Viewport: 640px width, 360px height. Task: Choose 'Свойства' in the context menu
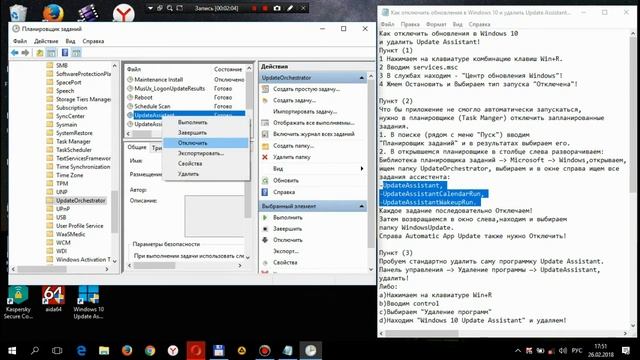point(206,164)
